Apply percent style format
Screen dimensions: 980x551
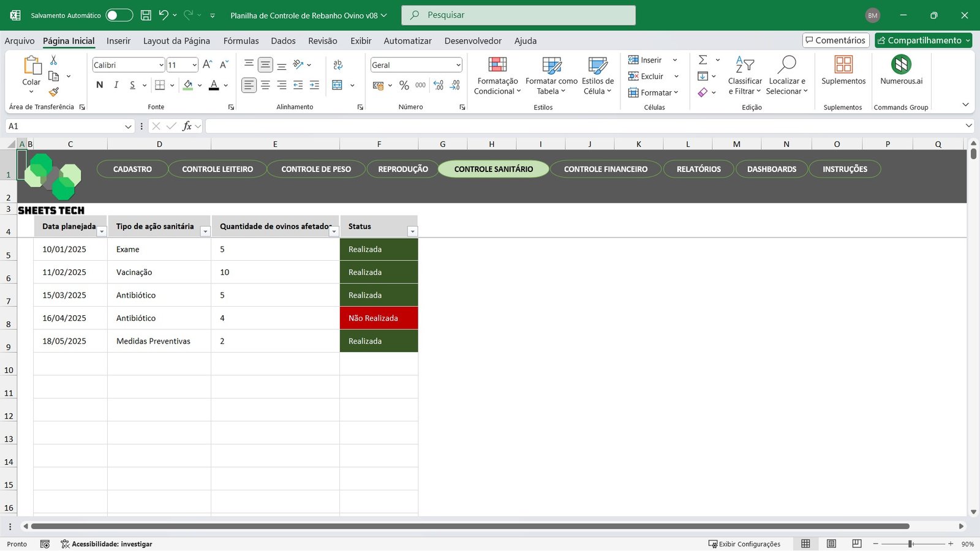coord(404,85)
